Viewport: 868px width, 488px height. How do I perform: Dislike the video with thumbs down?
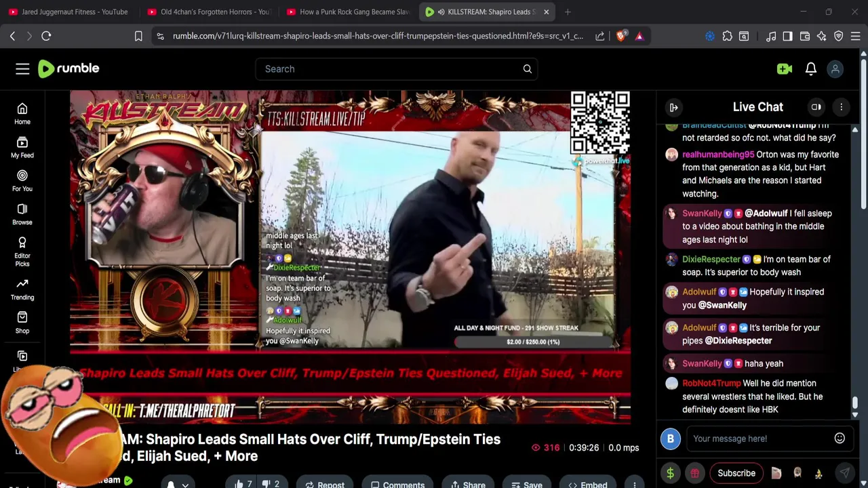271,484
